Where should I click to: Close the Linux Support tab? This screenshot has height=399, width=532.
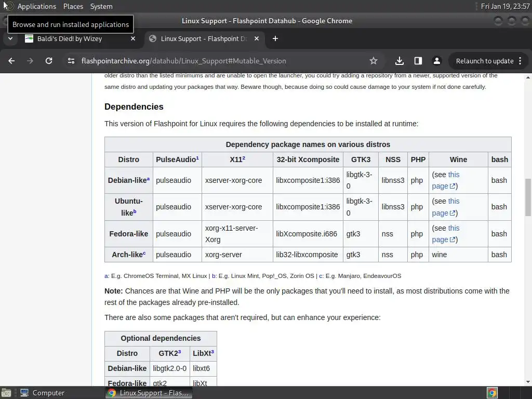257,38
